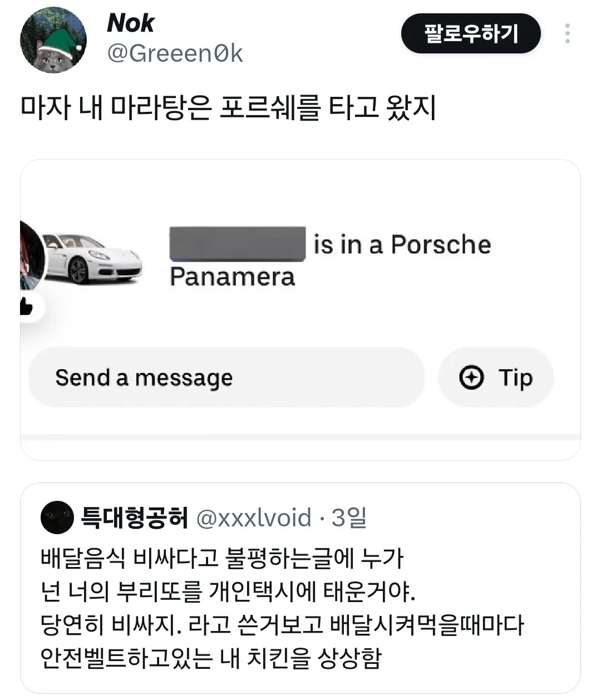Image resolution: width=601 pixels, height=700 pixels.
Task: Click the 3일 timestamp on quoted post
Action: click(x=348, y=518)
